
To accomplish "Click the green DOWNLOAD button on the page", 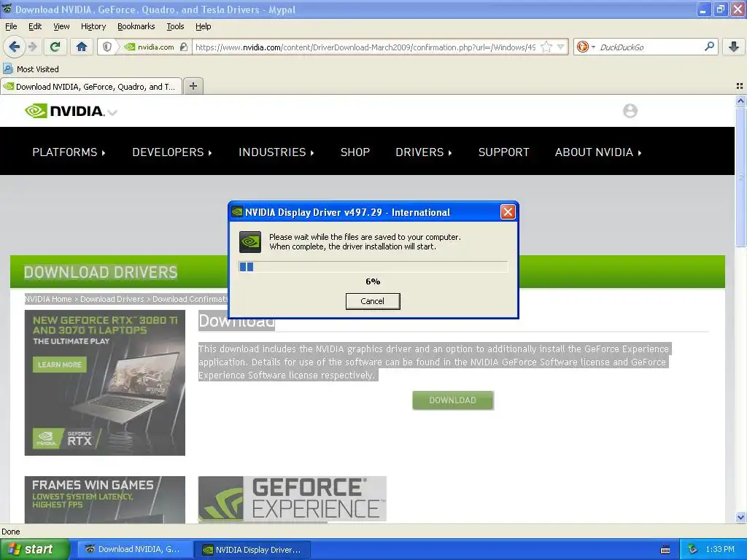I will coord(452,400).
